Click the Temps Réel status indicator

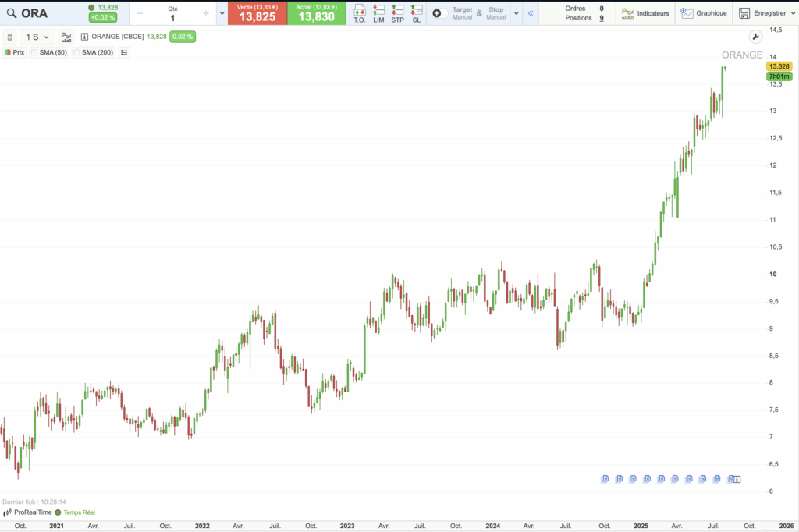[x=75, y=512]
